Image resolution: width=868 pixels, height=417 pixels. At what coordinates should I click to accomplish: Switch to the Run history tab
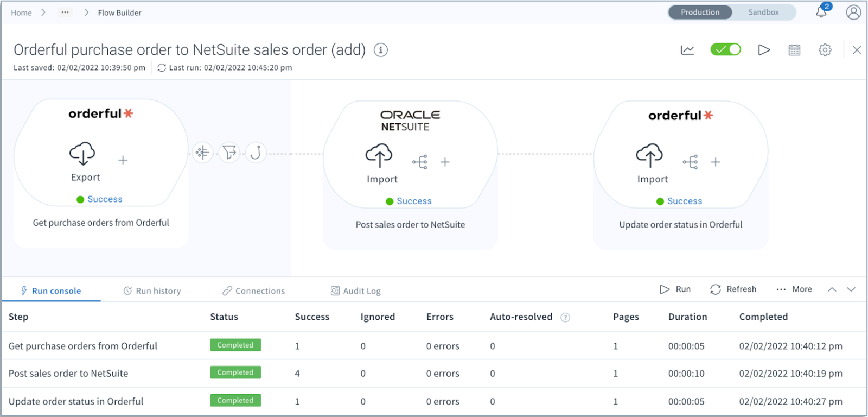152,291
